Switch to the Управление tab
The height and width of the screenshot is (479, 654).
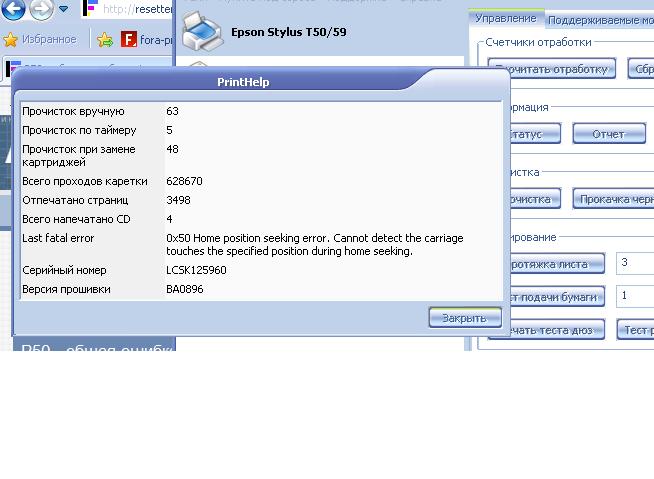click(506, 18)
